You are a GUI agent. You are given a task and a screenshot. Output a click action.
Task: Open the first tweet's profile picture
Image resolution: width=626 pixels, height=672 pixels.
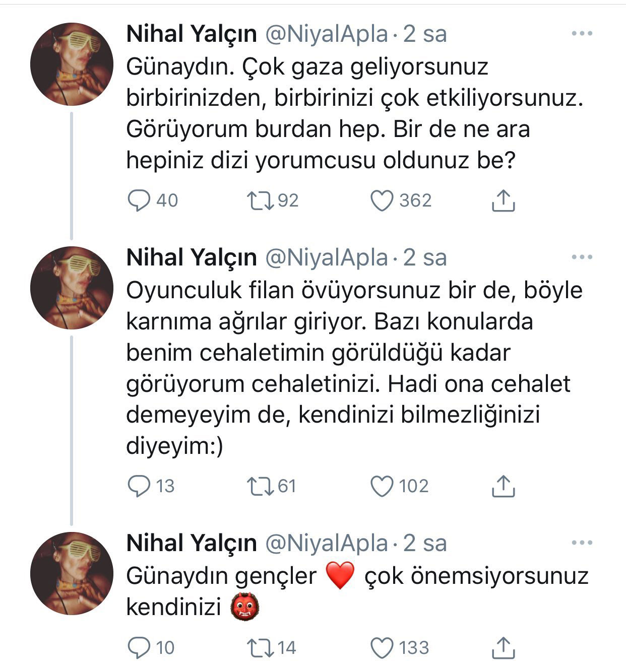(x=72, y=64)
